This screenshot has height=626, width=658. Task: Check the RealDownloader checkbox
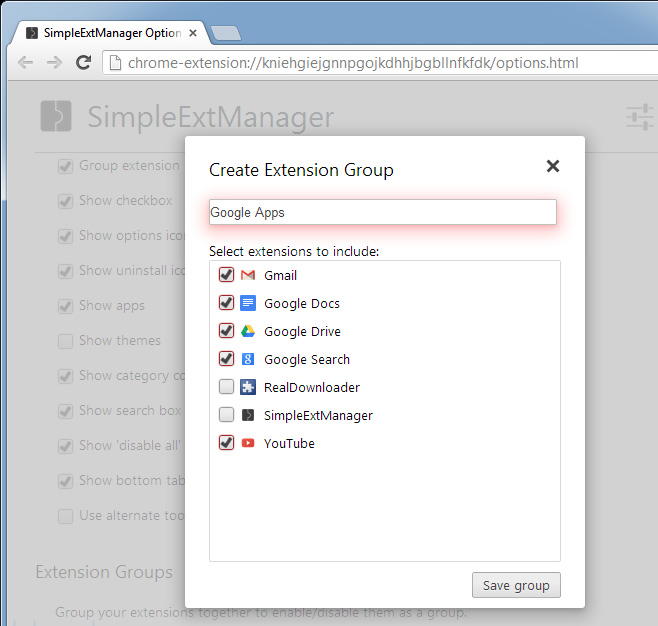(226, 386)
